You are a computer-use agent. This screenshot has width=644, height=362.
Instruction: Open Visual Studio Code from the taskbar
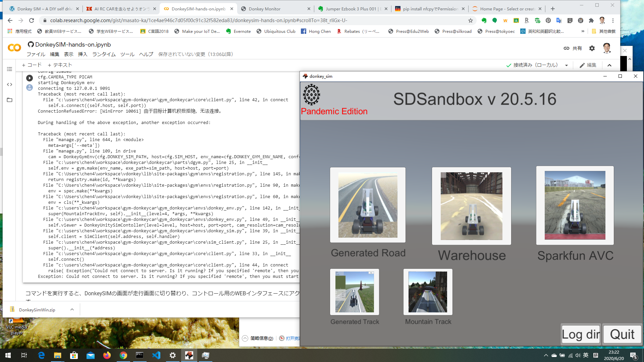(156, 355)
